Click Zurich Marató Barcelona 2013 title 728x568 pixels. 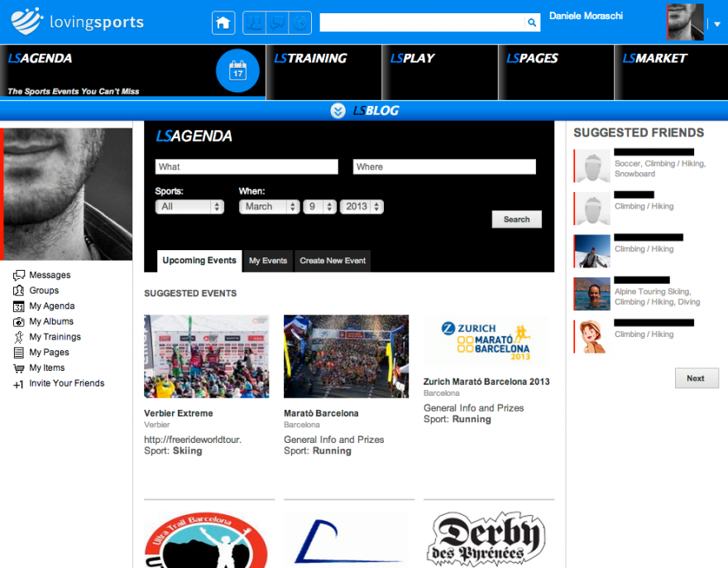(486, 382)
